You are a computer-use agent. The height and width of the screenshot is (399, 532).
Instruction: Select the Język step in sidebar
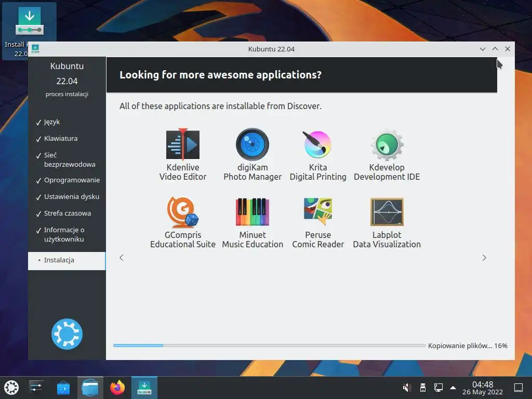click(52, 122)
